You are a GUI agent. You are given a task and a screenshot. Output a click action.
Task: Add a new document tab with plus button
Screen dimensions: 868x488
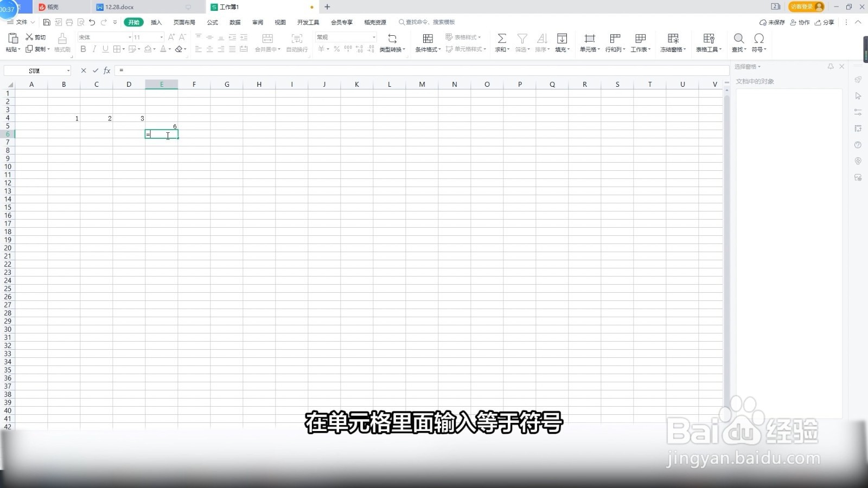(x=327, y=7)
